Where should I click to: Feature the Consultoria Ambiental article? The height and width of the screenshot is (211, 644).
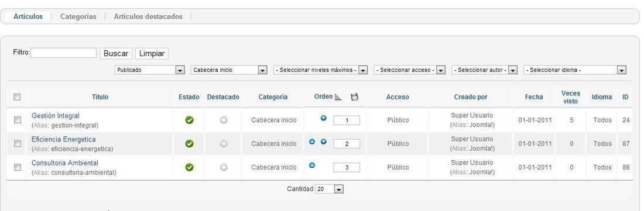tap(224, 167)
